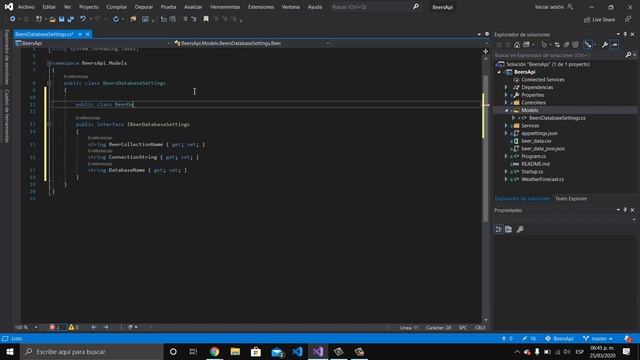
Task: Select the README.md file
Action: click(536, 164)
